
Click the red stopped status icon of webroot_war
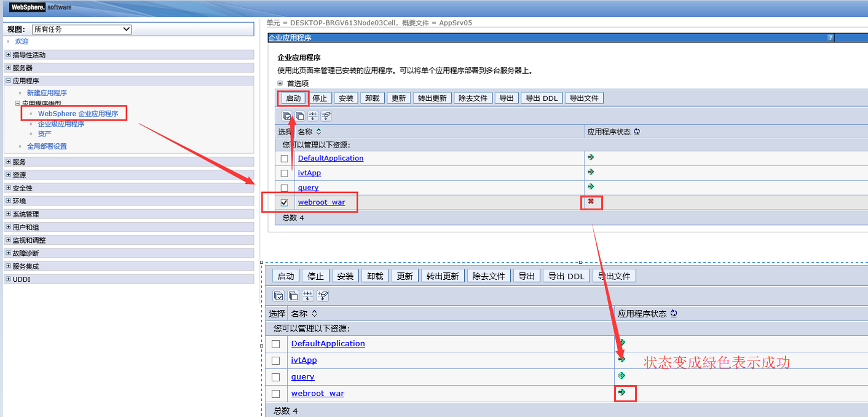591,202
